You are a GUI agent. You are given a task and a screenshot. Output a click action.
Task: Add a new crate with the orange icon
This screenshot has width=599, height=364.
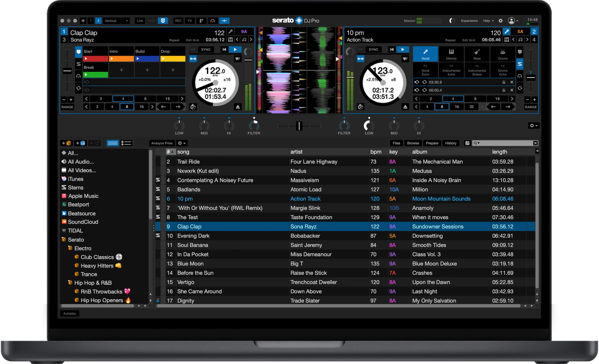67,143
